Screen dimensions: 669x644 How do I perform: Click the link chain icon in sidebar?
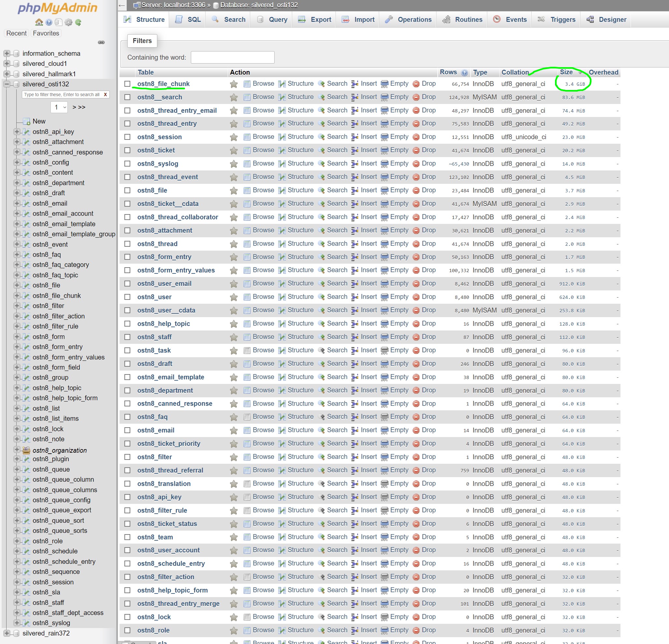tap(101, 42)
